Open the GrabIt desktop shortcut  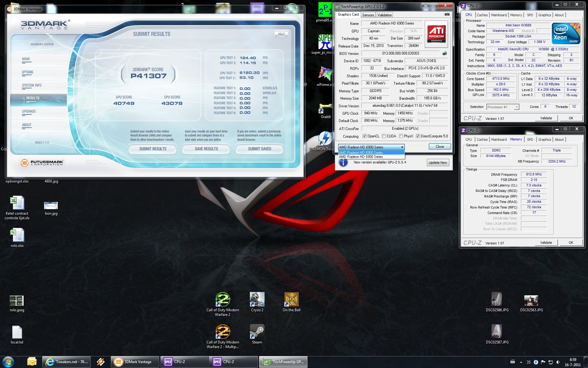tap(326, 110)
